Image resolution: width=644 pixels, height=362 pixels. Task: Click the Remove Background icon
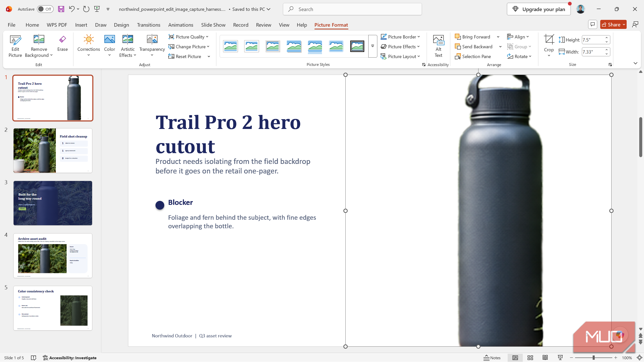[39, 40]
